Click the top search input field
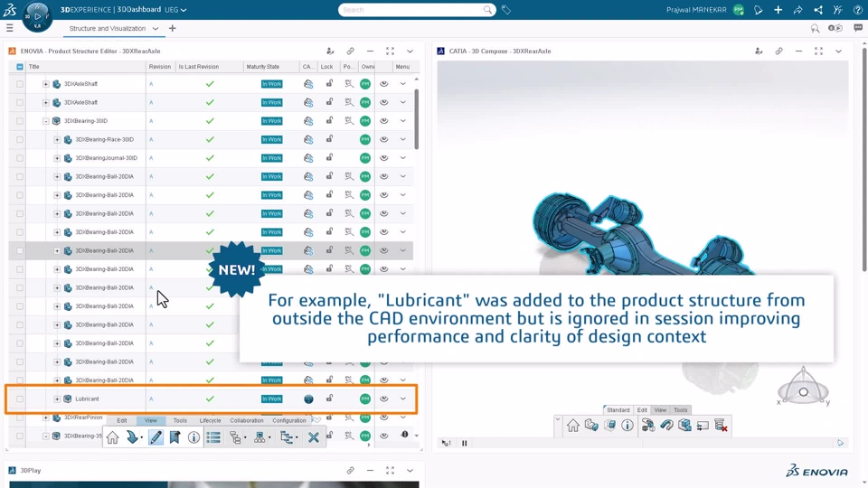The image size is (868, 488). tap(416, 10)
